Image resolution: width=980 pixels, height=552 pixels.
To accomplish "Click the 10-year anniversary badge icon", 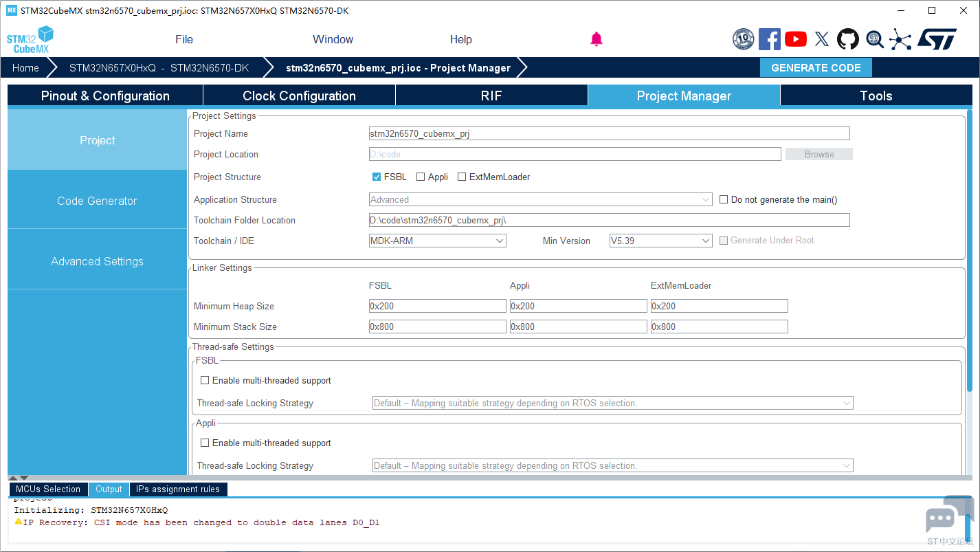I will tap(744, 39).
